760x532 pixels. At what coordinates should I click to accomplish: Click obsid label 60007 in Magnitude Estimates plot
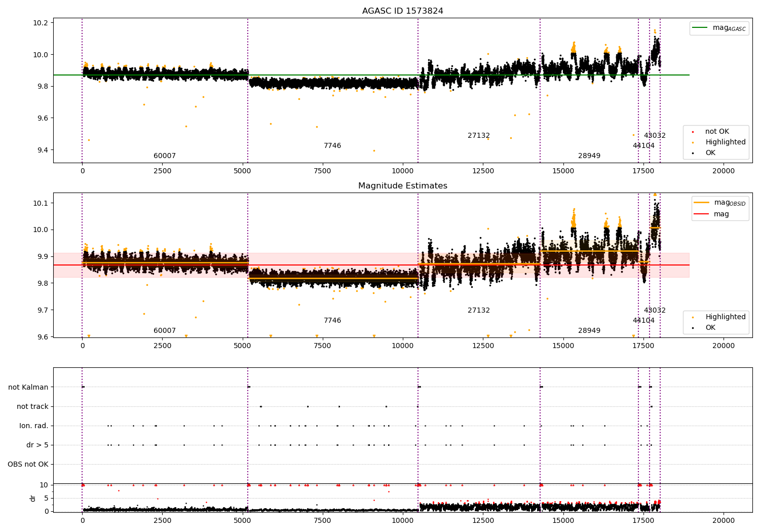pyautogui.click(x=165, y=331)
